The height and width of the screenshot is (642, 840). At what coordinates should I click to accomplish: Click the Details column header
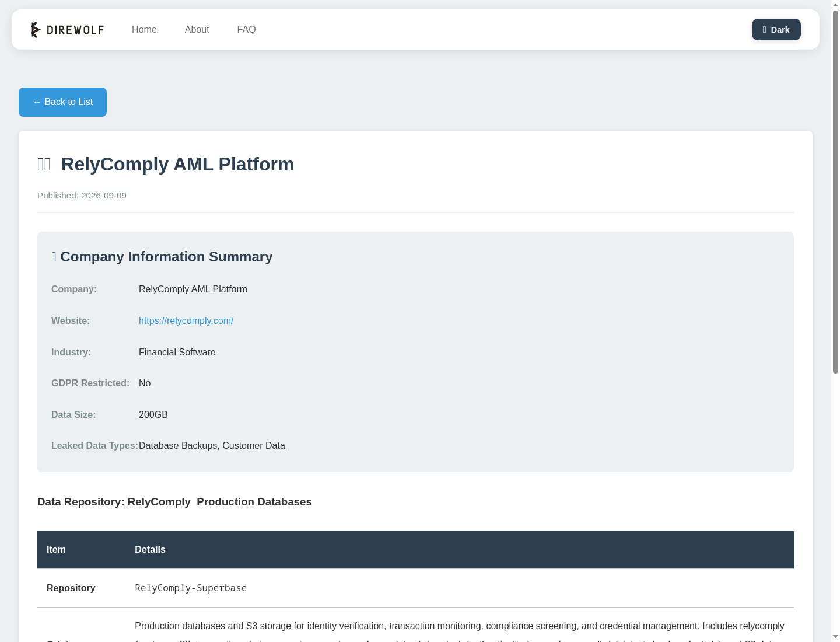click(x=150, y=550)
